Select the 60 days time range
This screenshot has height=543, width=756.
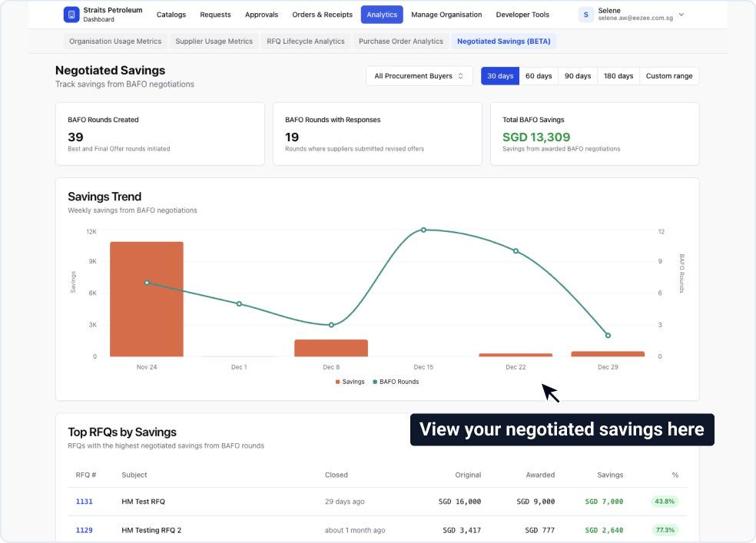(539, 76)
